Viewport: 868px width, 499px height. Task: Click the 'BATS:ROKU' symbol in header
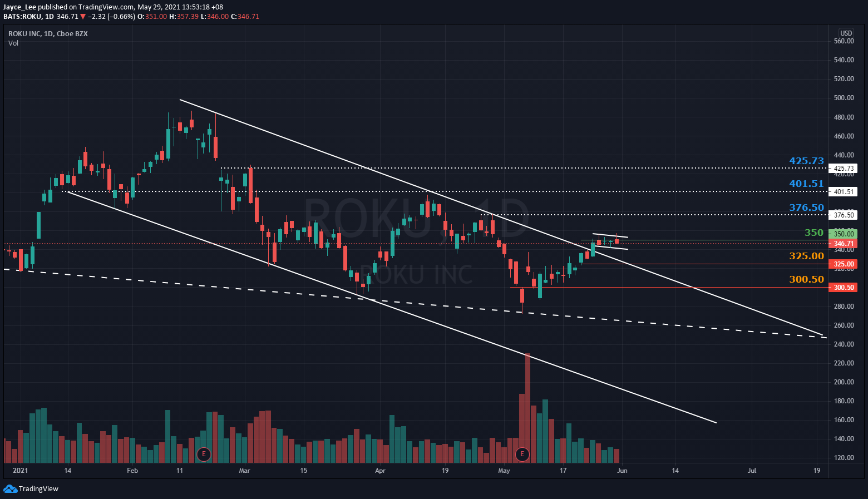22,17
